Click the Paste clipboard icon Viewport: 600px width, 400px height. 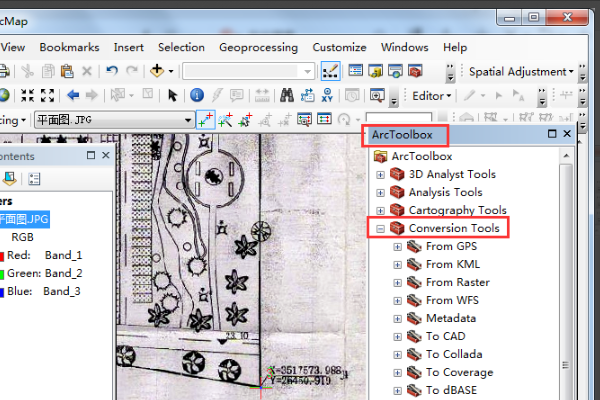click(x=67, y=71)
